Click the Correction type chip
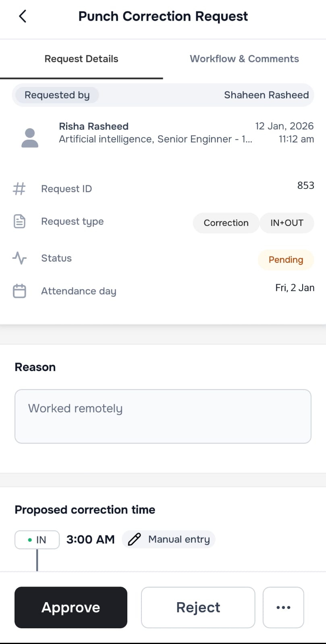The width and height of the screenshot is (326, 644). click(x=226, y=223)
